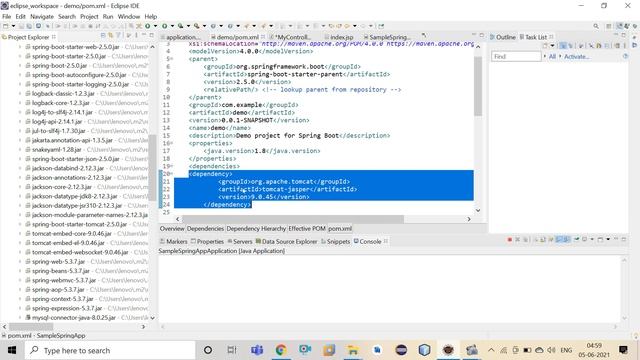Click the Task List help icon
The height and width of the screenshot is (360, 640).
coord(625,56)
